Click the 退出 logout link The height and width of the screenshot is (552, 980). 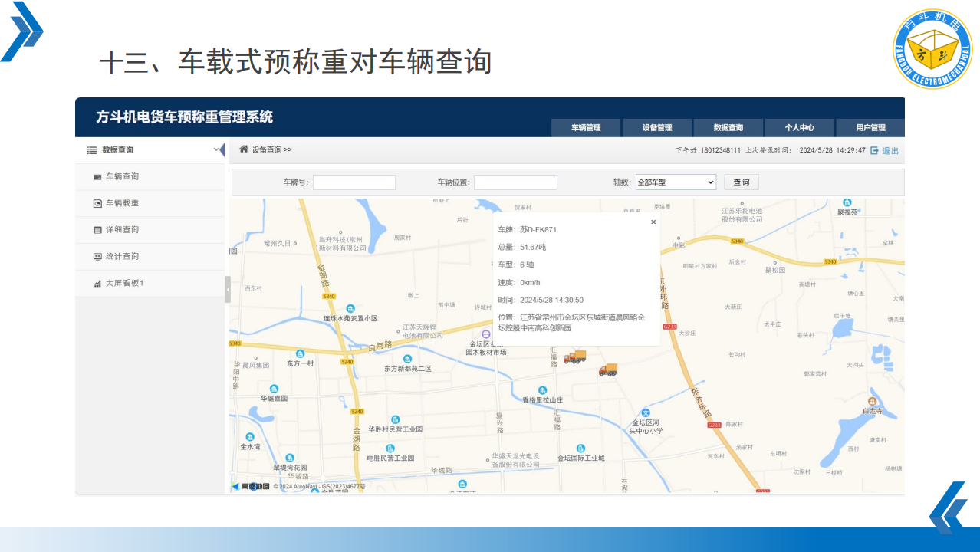pos(890,151)
